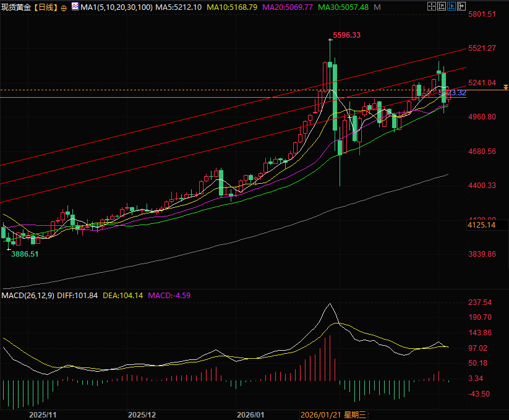
Task: Click the 4125.14 price tag on axis
Action: (x=482, y=226)
